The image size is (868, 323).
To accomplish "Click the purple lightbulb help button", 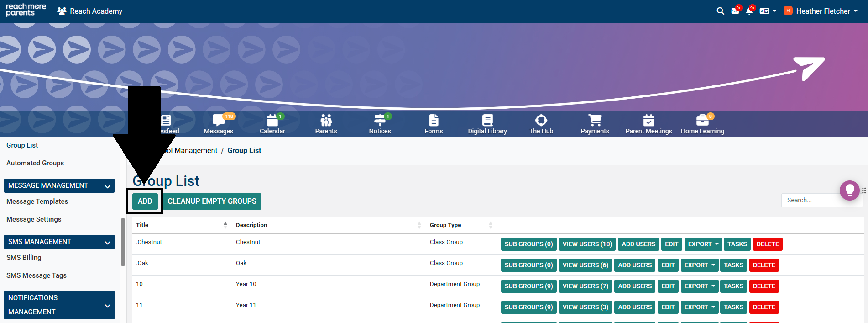I will pos(849,190).
